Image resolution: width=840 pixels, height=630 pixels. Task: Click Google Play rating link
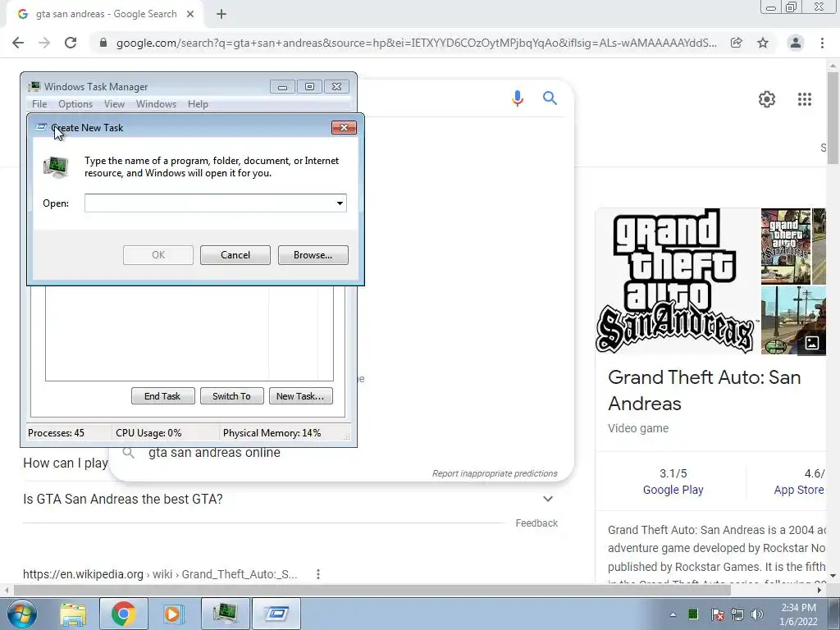tap(673, 490)
